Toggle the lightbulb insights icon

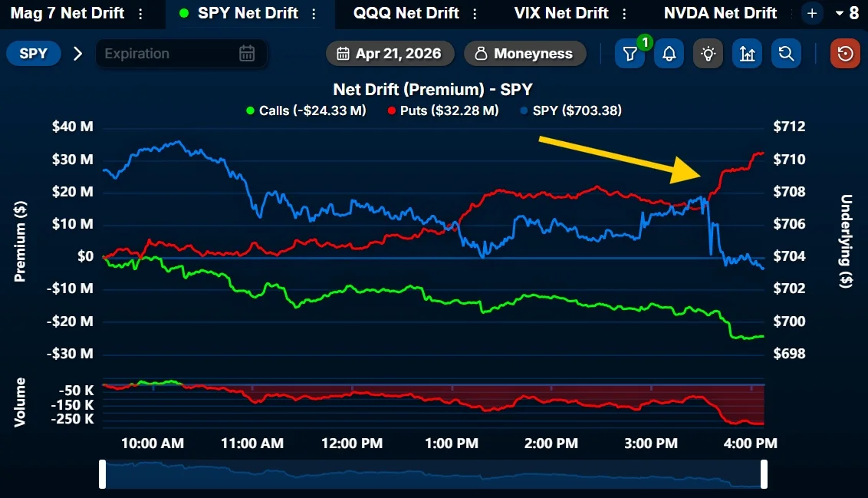point(708,54)
